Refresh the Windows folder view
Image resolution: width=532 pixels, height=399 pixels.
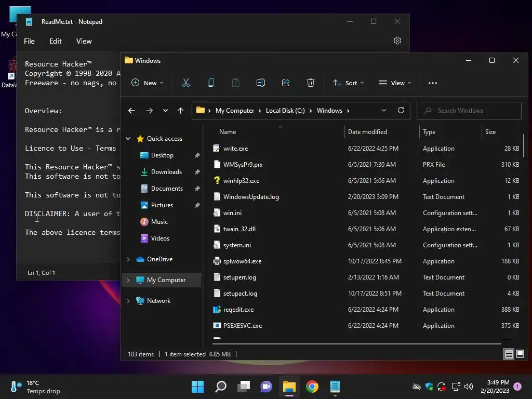(401, 110)
